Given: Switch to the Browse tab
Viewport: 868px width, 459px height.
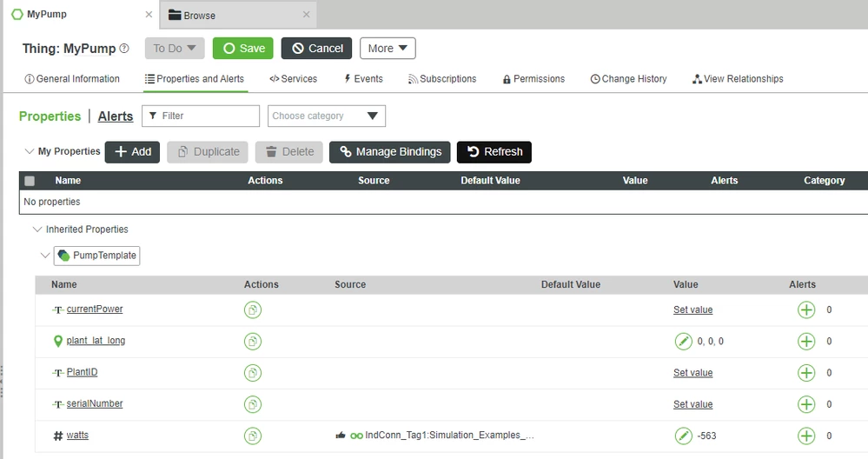Looking at the screenshot, I should [238, 15].
